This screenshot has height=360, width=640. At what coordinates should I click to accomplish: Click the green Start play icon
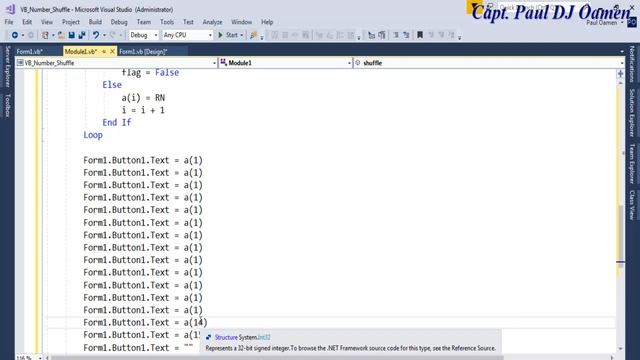[220, 35]
